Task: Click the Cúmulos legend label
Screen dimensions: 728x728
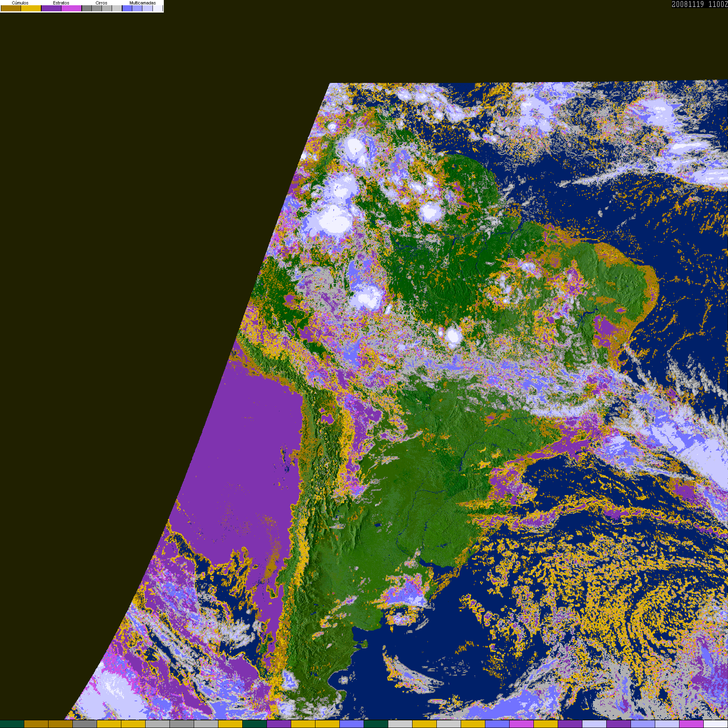Action: (x=20, y=3)
